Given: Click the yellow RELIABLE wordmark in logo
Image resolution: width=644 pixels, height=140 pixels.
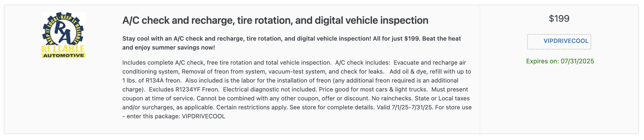Looking at the screenshot, I should (63, 49).
